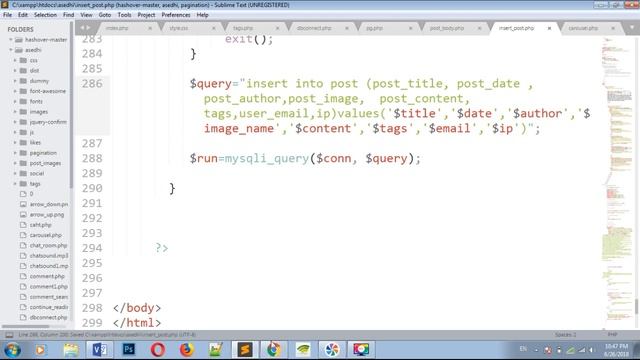Screen dimensions: 640x360
Task: Select the post_images folder in sidebar
Action: click(x=45, y=163)
